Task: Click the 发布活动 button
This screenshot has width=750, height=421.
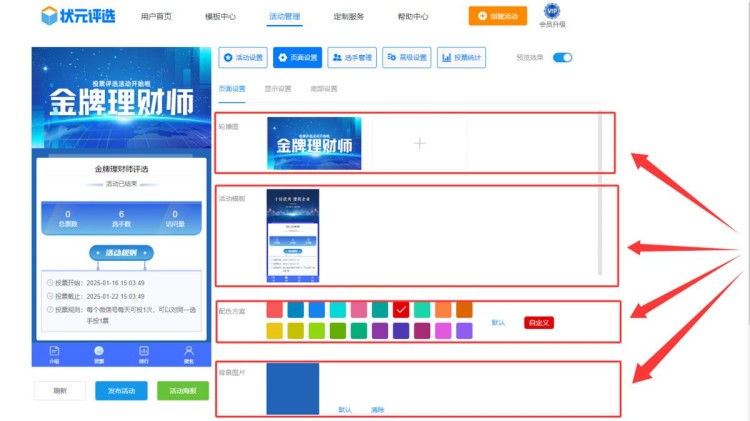Action: [121, 390]
